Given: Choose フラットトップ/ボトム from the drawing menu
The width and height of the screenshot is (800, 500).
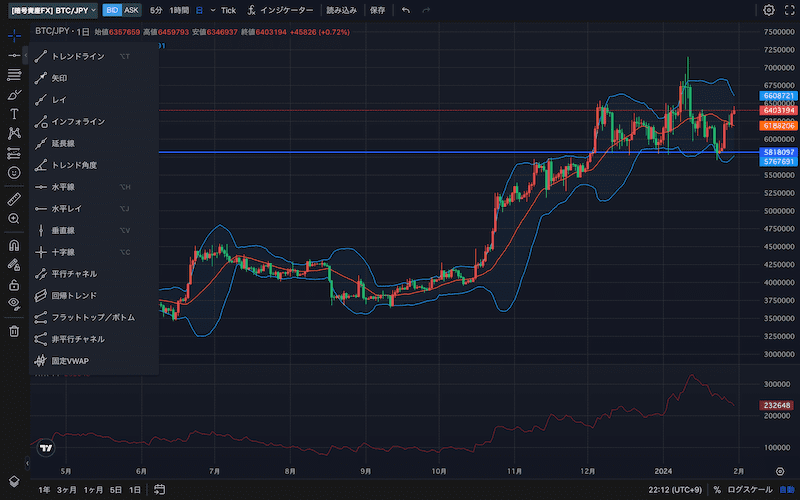Looking at the screenshot, I should 94,317.
